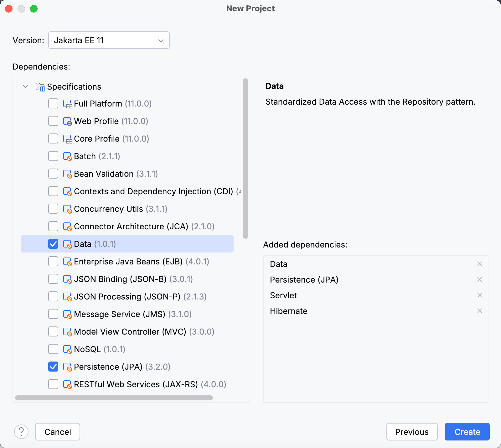Image resolution: width=501 pixels, height=448 pixels.
Task: Click the Batch specification icon
Action: click(x=68, y=156)
